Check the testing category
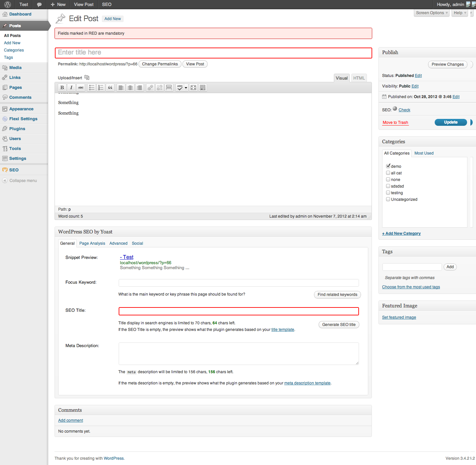Viewport: 476px width, 465px height. coord(388,193)
